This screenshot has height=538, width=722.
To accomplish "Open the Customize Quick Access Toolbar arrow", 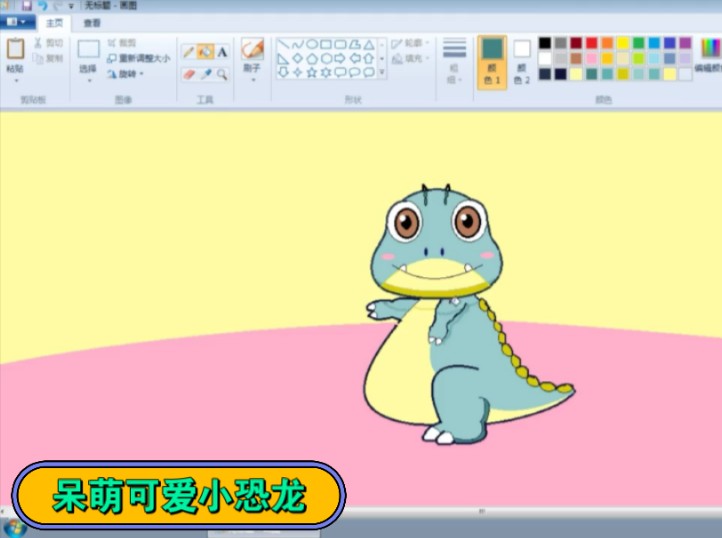I will (71, 6).
